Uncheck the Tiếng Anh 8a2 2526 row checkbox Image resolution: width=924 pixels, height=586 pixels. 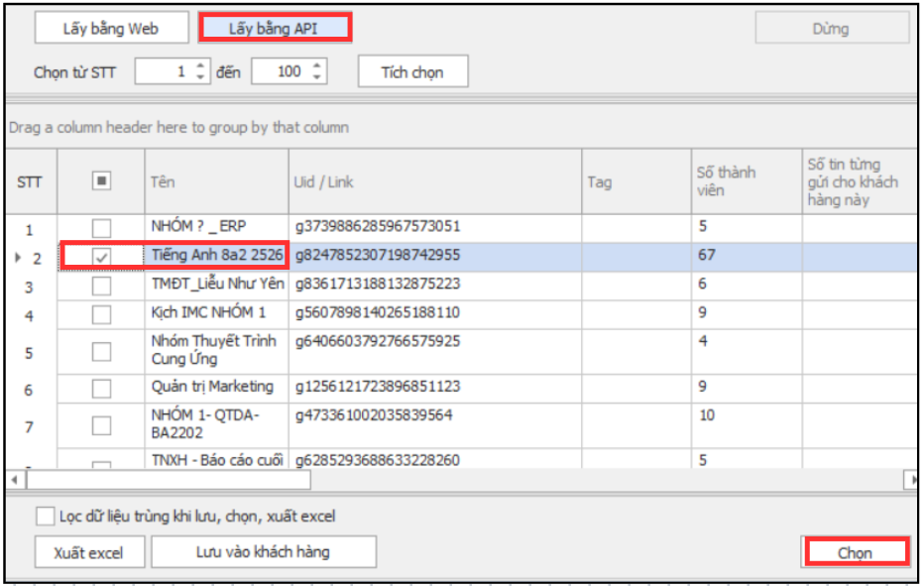pyautogui.click(x=101, y=256)
